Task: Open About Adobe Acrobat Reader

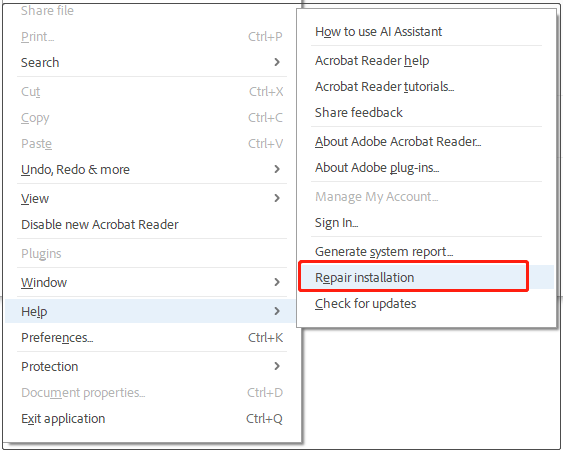Action: [426, 142]
